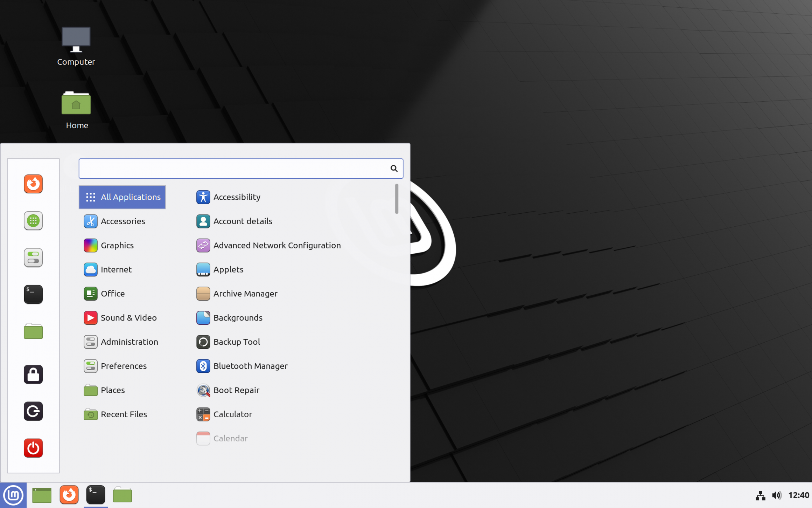Show the Sound & Video applications

[x=128, y=317]
